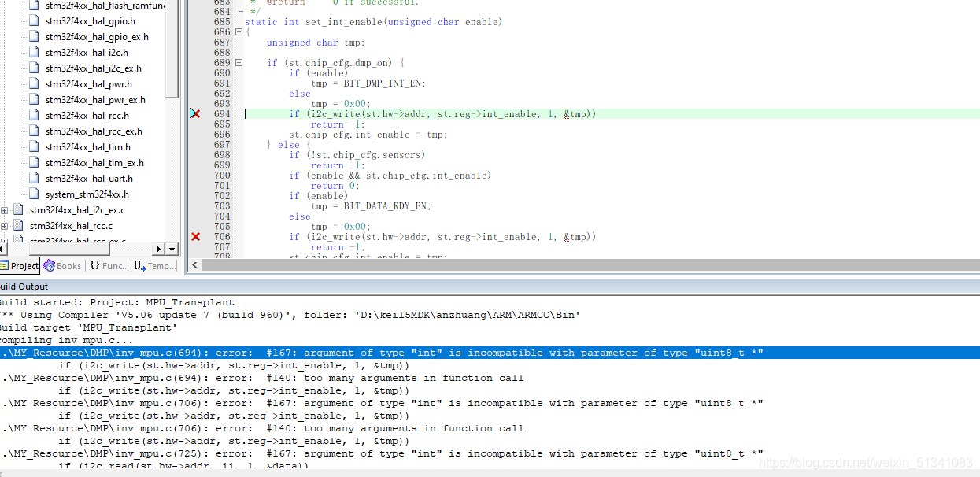Click file icon of stm32f4xx_hal_tim.h
The height and width of the screenshot is (477, 980).
pos(34,147)
